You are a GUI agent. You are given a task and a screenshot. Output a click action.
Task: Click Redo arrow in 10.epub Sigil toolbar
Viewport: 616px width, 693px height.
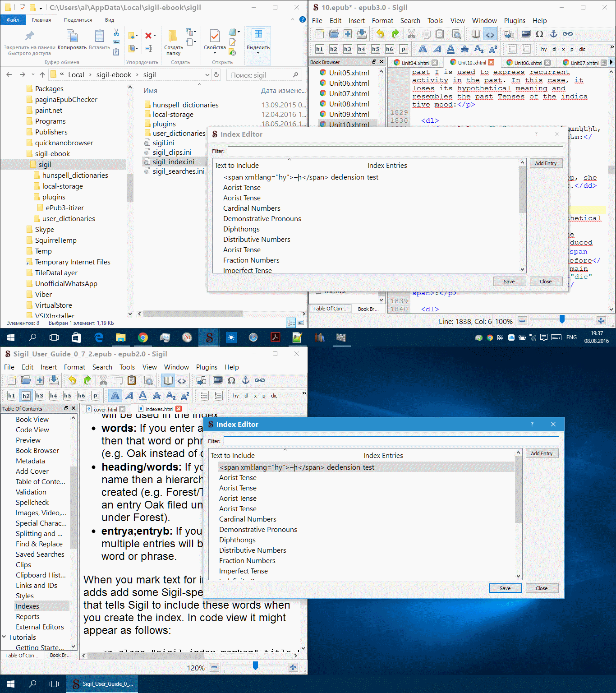[395, 34]
